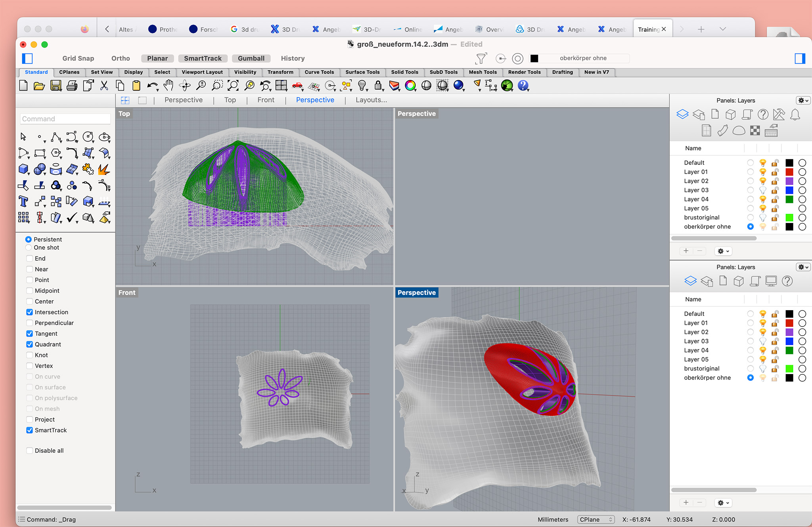
Task: Select the Box solid tool
Action: point(23,169)
